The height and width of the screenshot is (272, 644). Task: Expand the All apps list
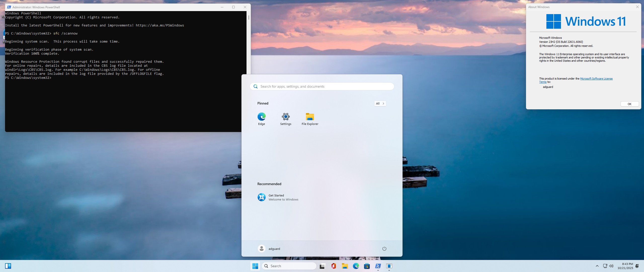[x=380, y=104]
